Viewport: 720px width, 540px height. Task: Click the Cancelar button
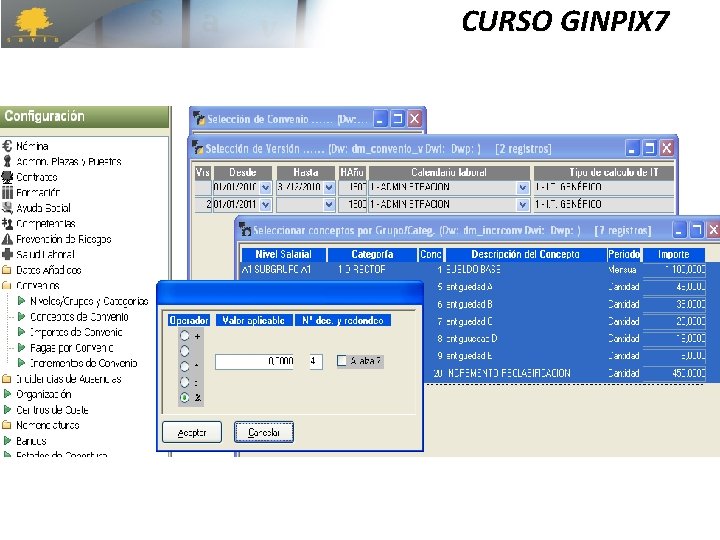pyautogui.click(x=264, y=432)
